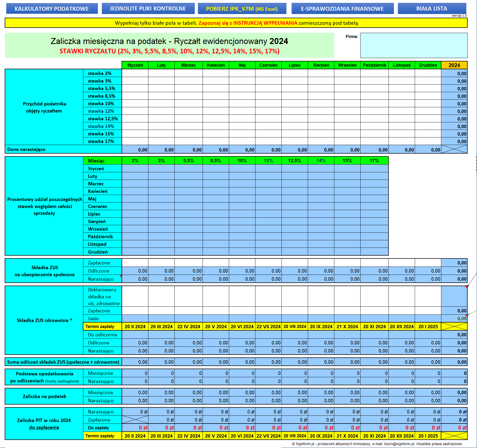Viewport: 477px width, 448px height.
Task: Click JEDNOLITE PLIKI KONTROLNE button
Action: pos(148,9)
